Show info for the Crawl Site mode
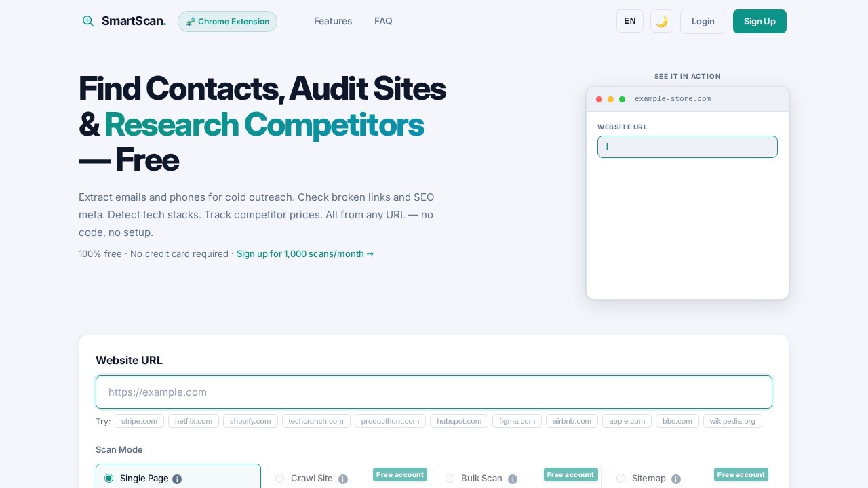 pyautogui.click(x=343, y=479)
